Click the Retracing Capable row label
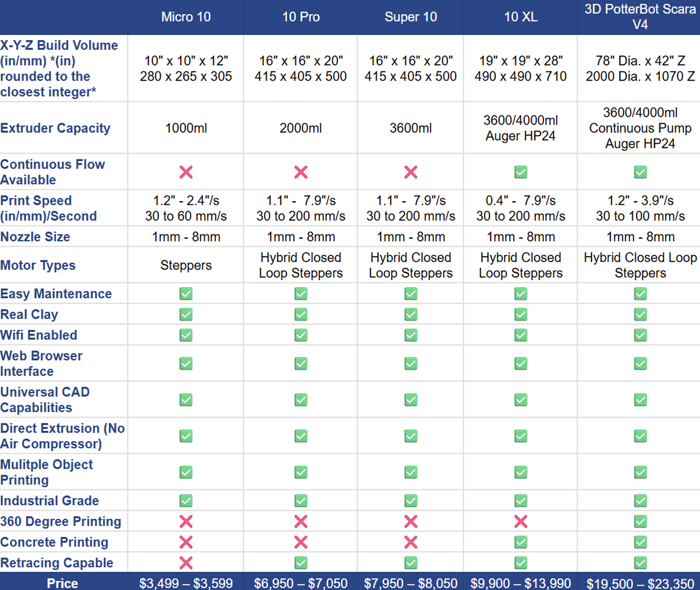 57,563
